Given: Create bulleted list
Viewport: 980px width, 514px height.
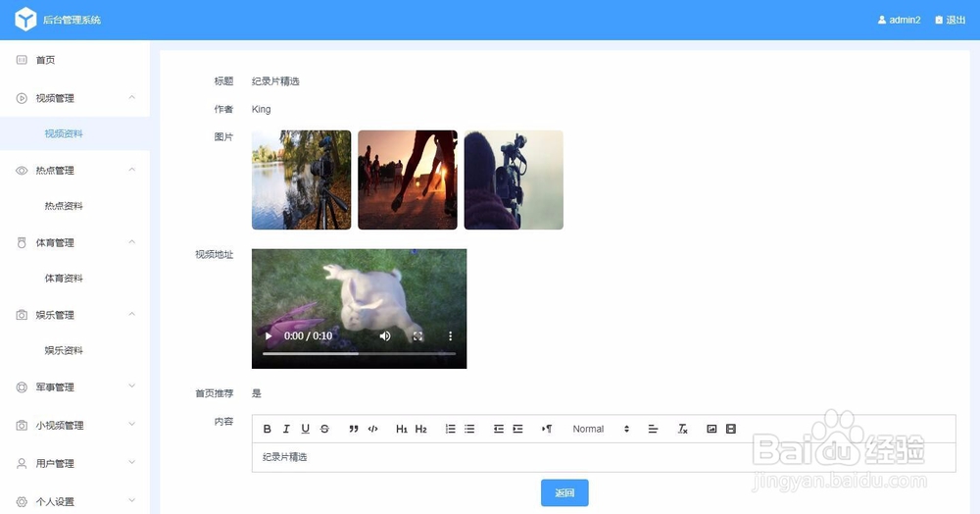Looking at the screenshot, I should tap(469, 429).
